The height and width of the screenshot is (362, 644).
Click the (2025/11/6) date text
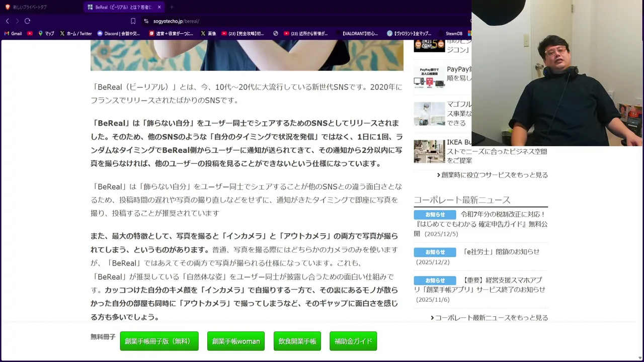pyautogui.click(x=433, y=300)
